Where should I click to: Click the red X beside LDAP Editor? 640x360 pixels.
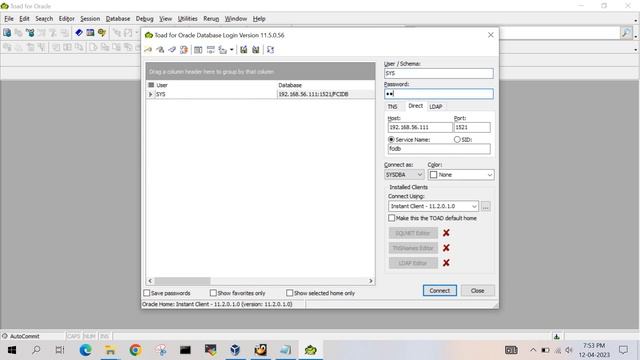point(446,263)
